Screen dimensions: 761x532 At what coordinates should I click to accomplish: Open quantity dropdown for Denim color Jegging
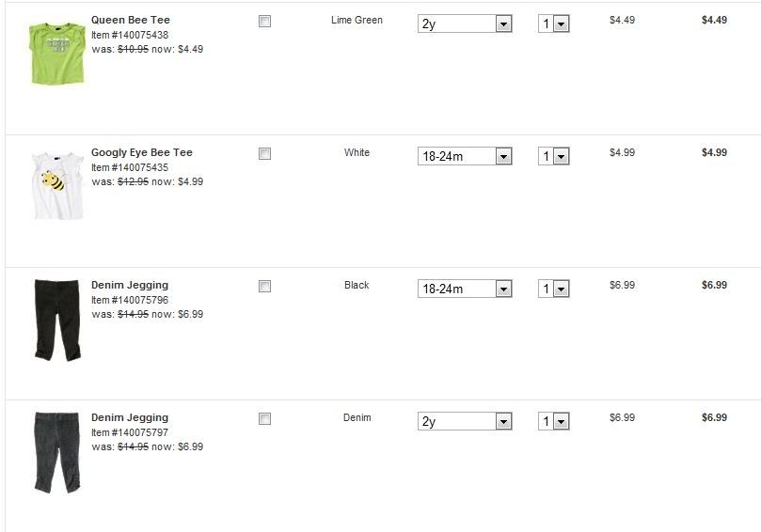pos(554,422)
